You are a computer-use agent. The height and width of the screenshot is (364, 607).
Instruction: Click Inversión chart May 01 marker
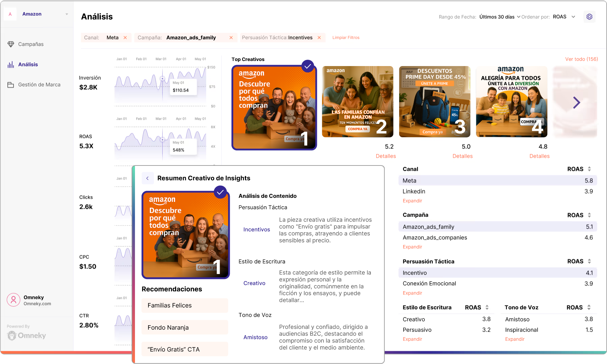pyautogui.click(x=162, y=79)
